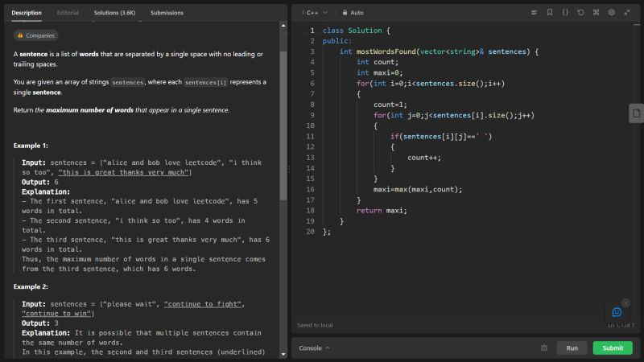Click the curly braces icon above the editor

pyautogui.click(x=565, y=13)
